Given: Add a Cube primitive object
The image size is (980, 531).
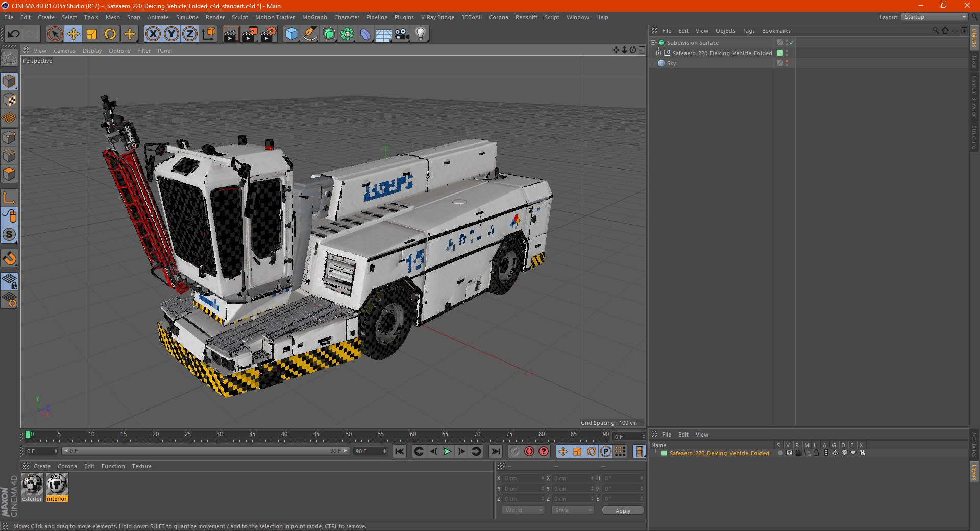Looking at the screenshot, I should click(291, 34).
